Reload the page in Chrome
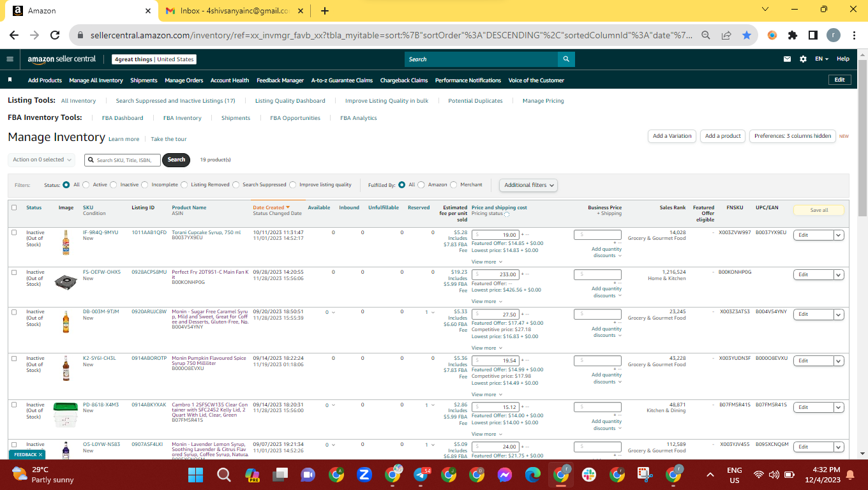The image size is (868, 490). 55,36
